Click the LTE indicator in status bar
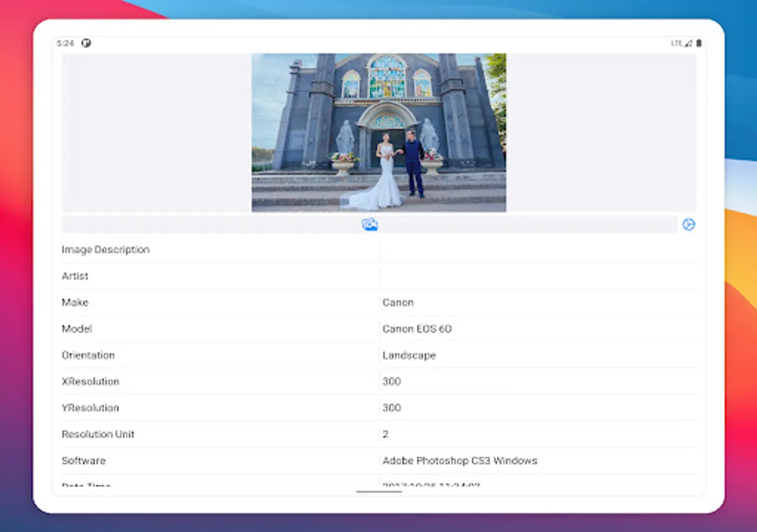The height and width of the screenshot is (532, 757). [x=677, y=43]
